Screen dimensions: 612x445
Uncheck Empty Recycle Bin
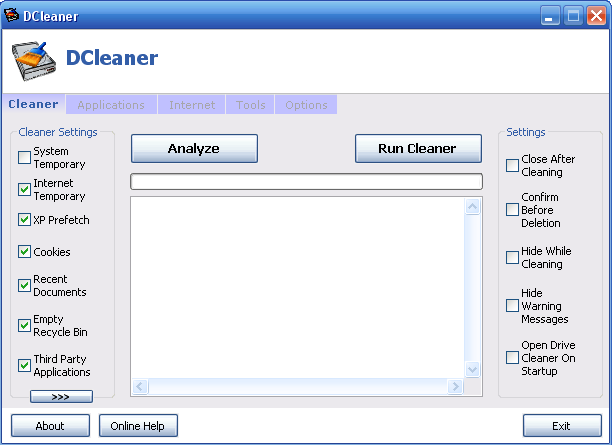point(25,325)
